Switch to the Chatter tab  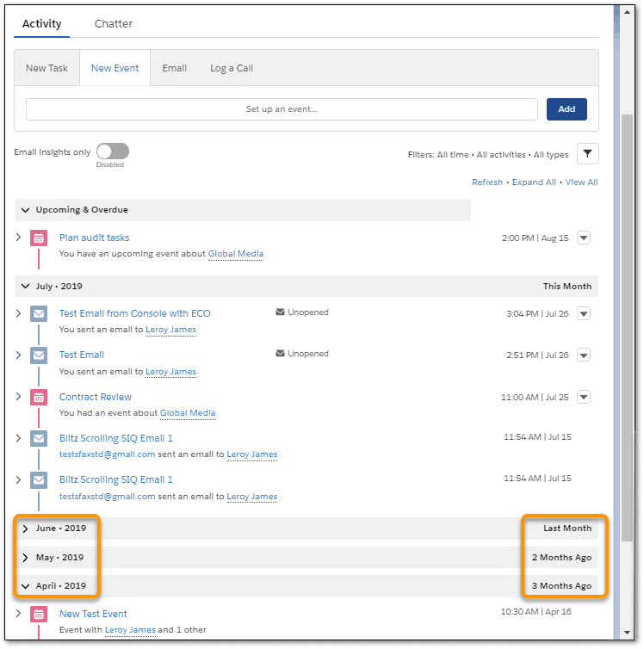pos(114,24)
